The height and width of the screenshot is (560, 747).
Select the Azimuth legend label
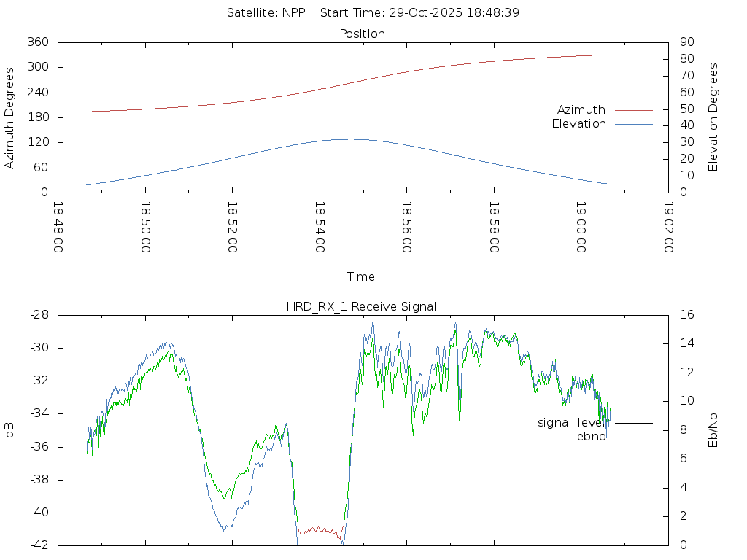point(581,110)
